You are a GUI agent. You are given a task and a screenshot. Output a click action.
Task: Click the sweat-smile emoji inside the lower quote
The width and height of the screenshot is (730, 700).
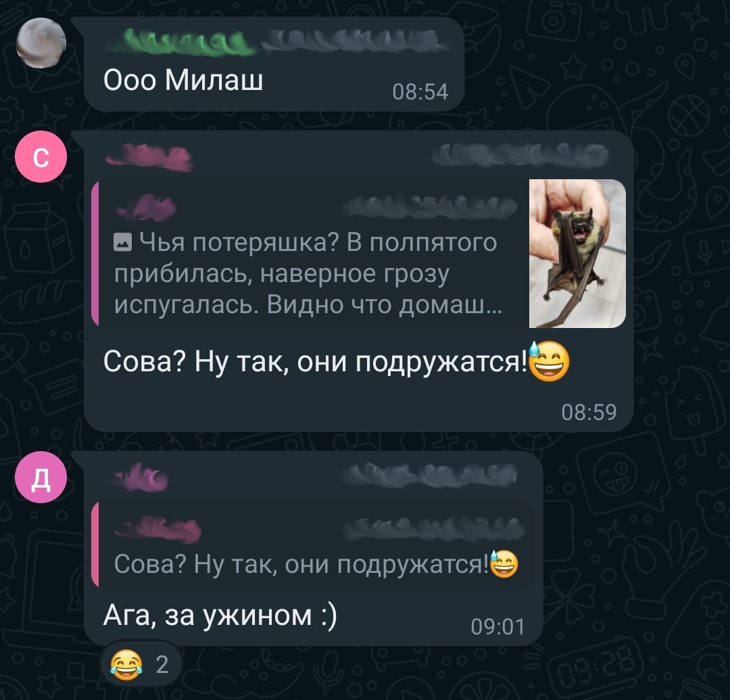click(504, 563)
